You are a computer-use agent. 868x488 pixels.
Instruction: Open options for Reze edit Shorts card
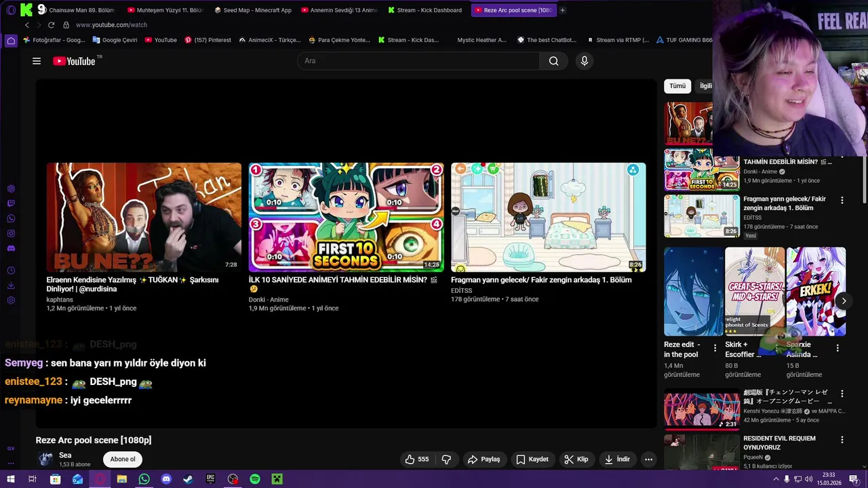(715, 348)
